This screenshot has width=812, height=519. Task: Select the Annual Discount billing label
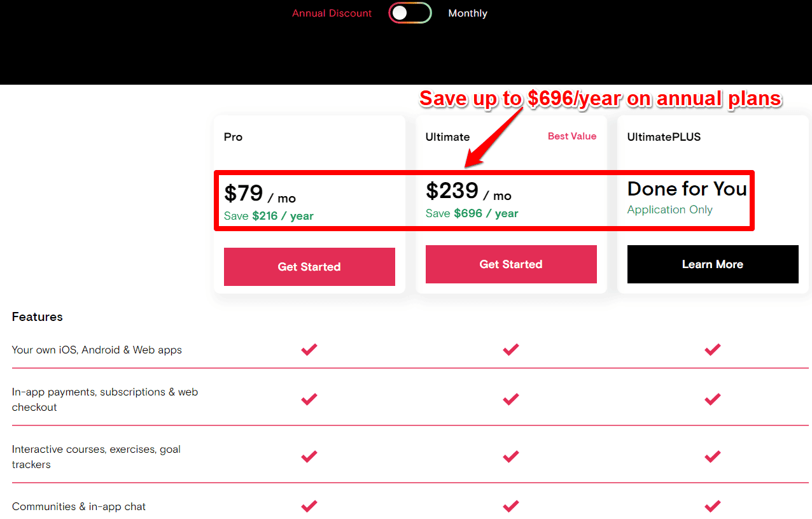(x=332, y=13)
